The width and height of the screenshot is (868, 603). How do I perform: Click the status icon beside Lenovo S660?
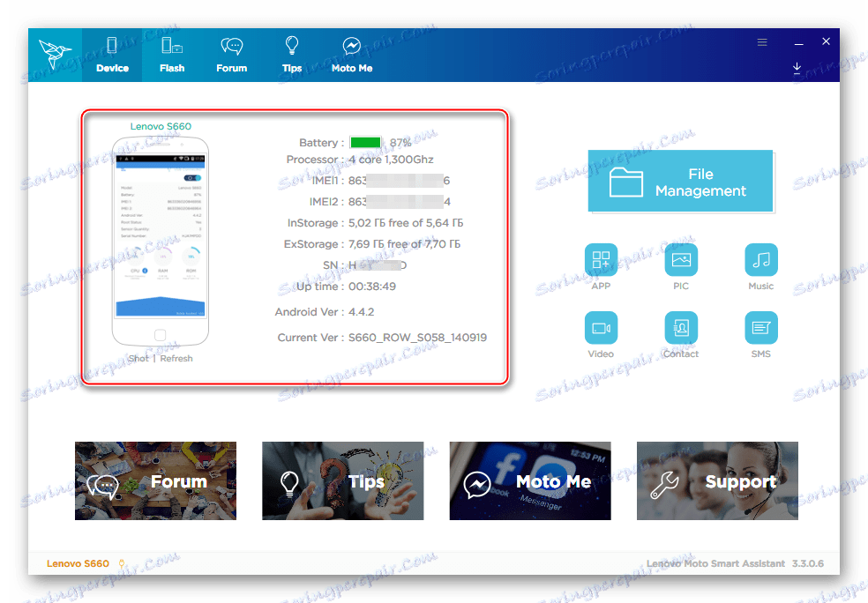coord(120,563)
